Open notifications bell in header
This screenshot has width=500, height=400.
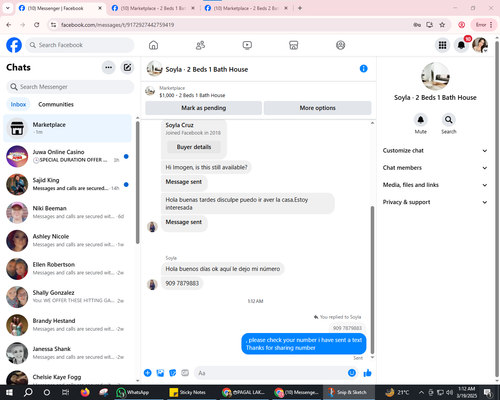coord(461,45)
